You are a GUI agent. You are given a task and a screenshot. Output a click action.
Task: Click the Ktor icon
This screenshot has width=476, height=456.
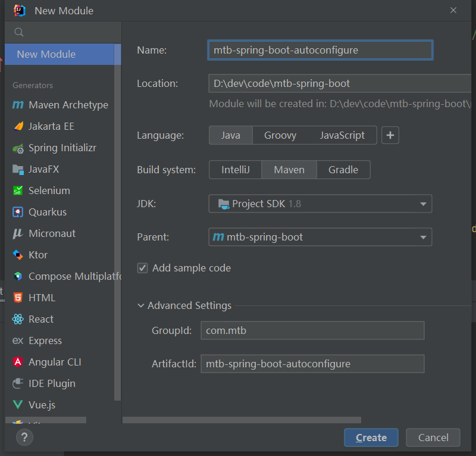pyautogui.click(x=18, y=255)
